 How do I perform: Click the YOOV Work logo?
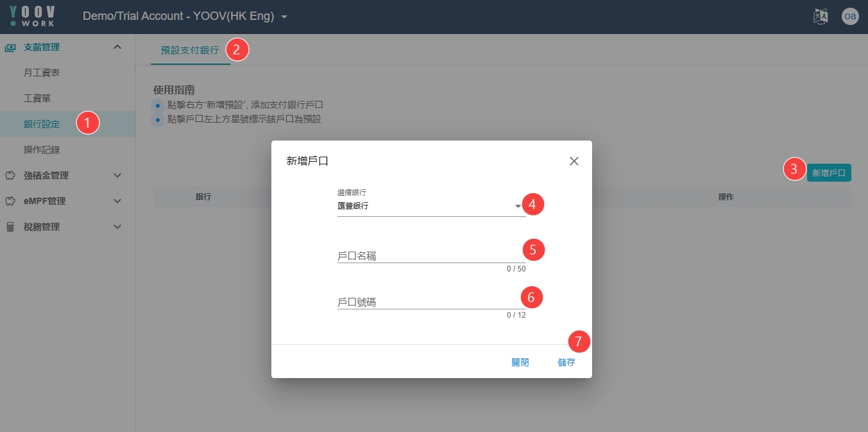click(x=33, y=17)
